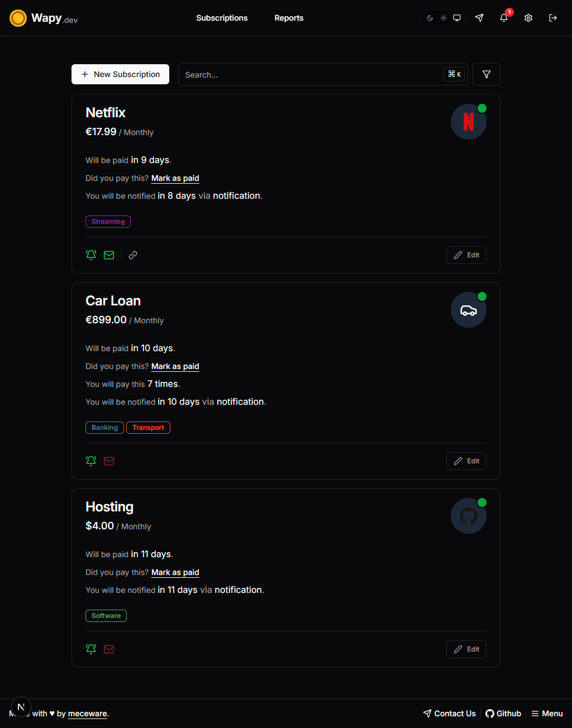
Task: Click the Netflix logo avatar
Action: [x=469, y=122]
